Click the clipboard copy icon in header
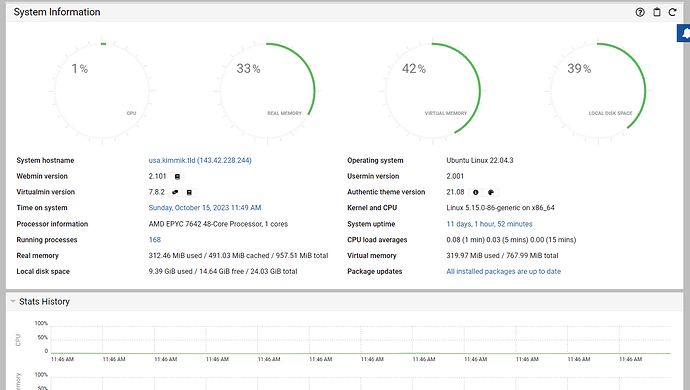Viewport: 690px width, 390px height. coord(657,12)
